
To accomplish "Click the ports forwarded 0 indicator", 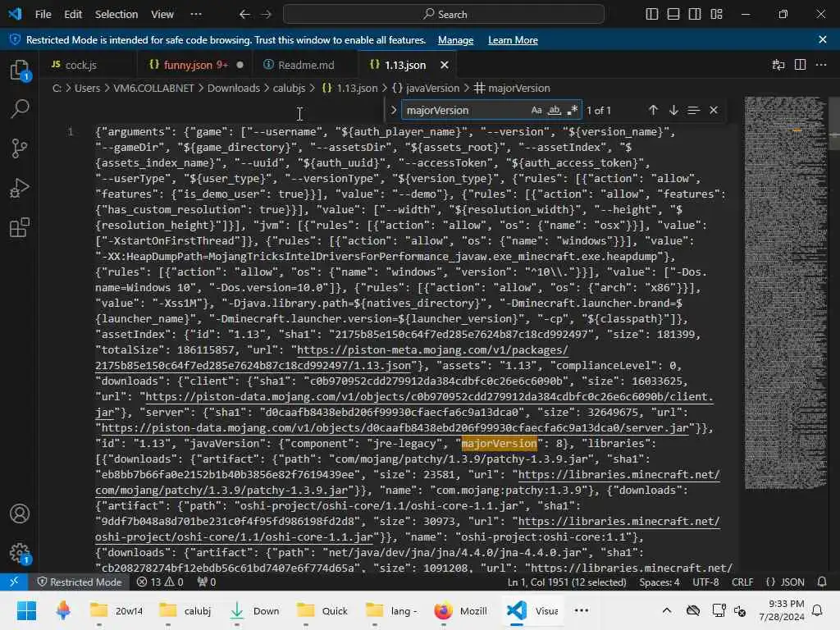I will [207, 582].
